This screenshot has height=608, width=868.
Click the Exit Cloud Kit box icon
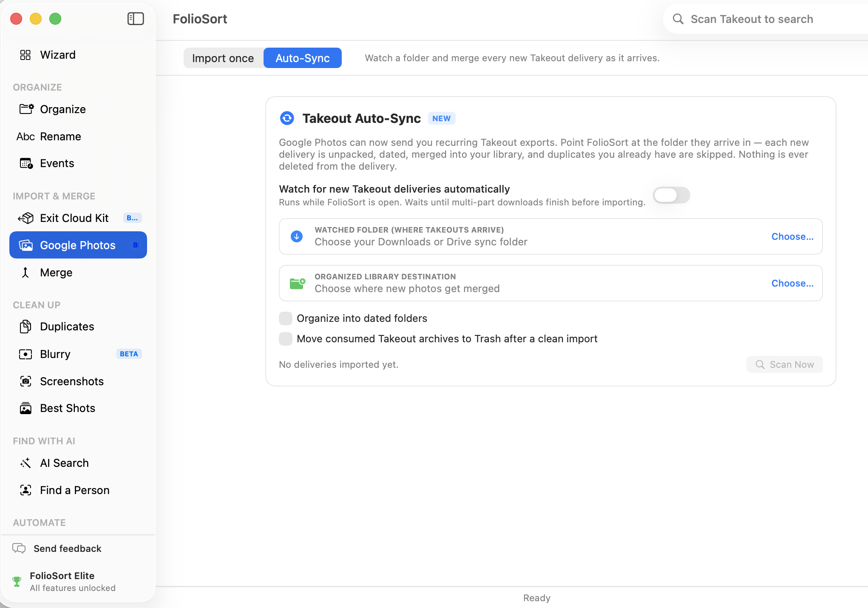[26, 218]
